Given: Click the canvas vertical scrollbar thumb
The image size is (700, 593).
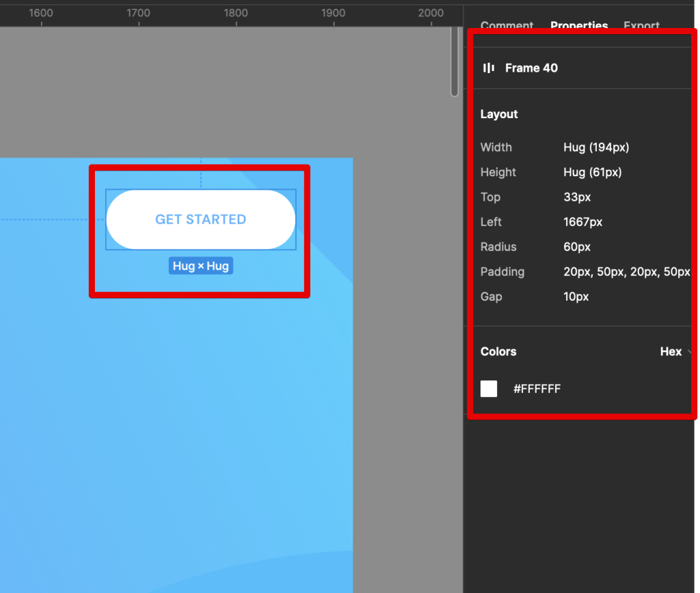Looking at the screenshot, I should point(455,61).
